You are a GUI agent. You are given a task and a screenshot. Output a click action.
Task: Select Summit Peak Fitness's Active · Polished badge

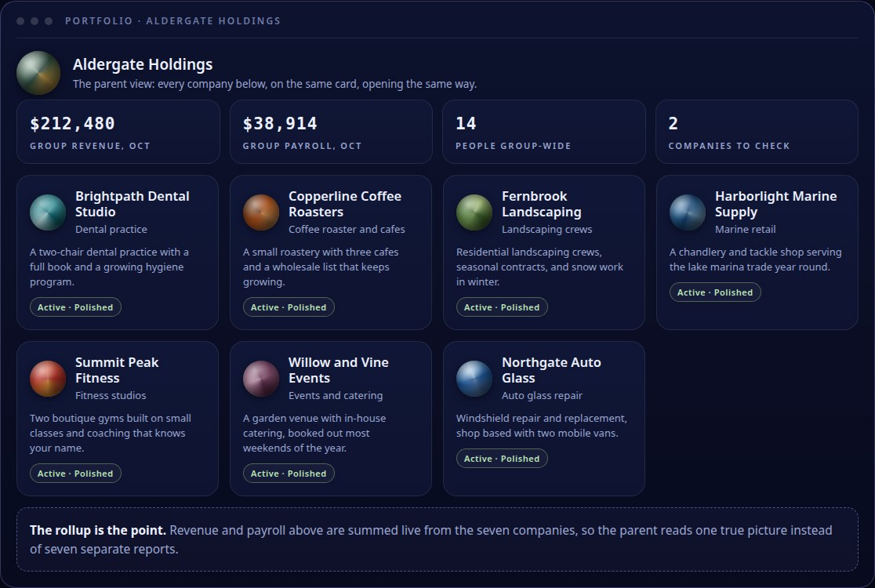pos(75,474)
